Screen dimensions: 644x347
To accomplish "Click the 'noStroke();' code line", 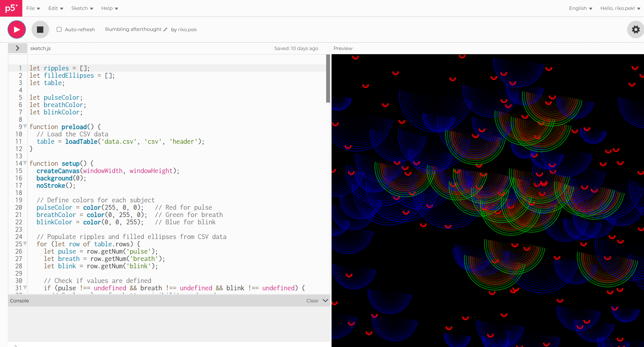I will 56,185.
